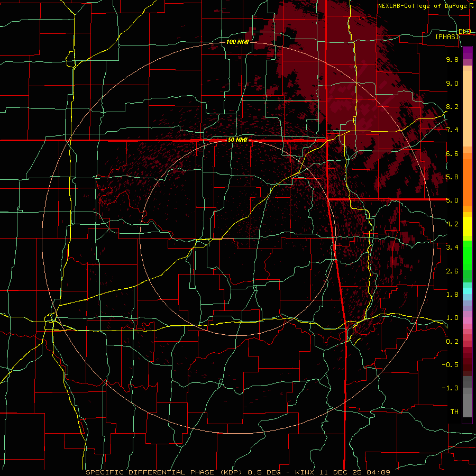Click the 1.8 value on the color scale
The width and height of the screenshot is (476, 476).
[x=452, y=295]
